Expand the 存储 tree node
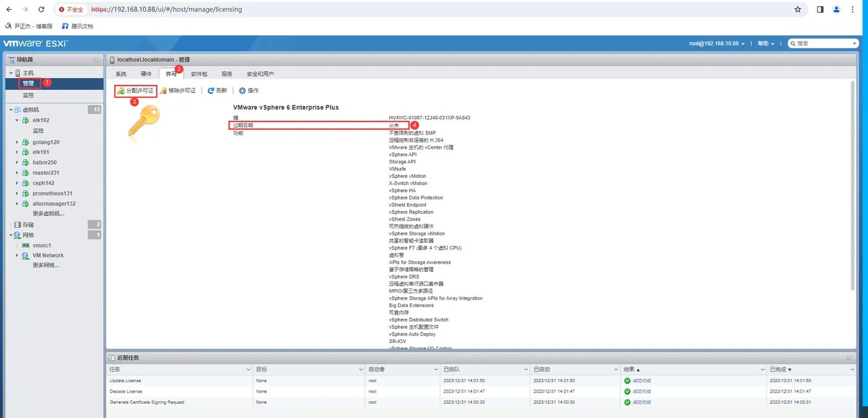Screen dimensions: 868x418 (x=11, y=225)
